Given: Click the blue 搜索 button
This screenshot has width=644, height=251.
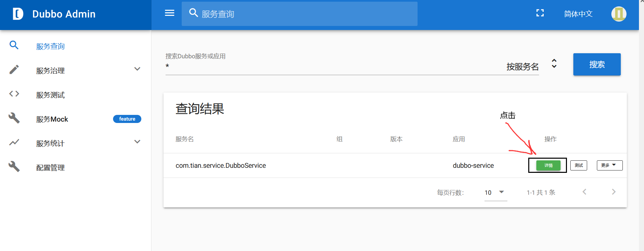Looking at the screenshot, I should (597, 64).
